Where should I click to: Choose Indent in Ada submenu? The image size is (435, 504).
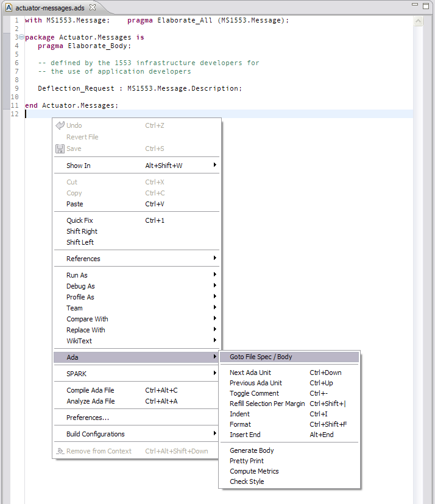pyautogui.click(x=289, y=414)
